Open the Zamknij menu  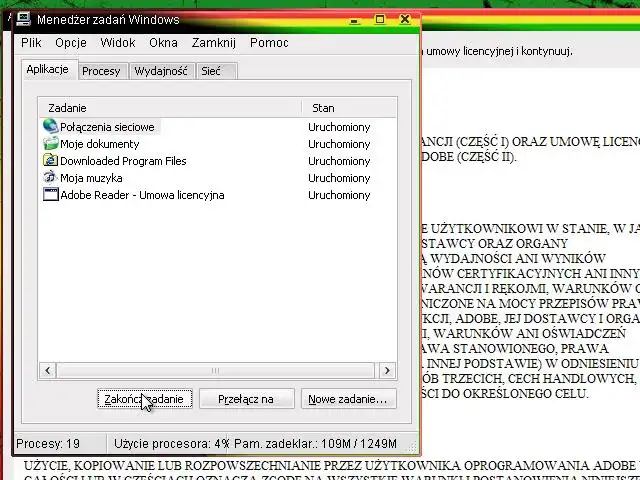[x=214, y=42]
